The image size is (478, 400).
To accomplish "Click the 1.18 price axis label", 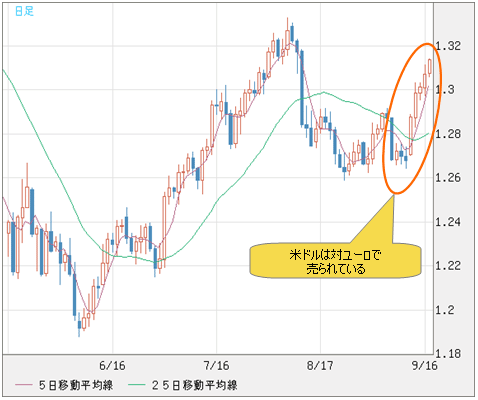I will pos(448,353).
